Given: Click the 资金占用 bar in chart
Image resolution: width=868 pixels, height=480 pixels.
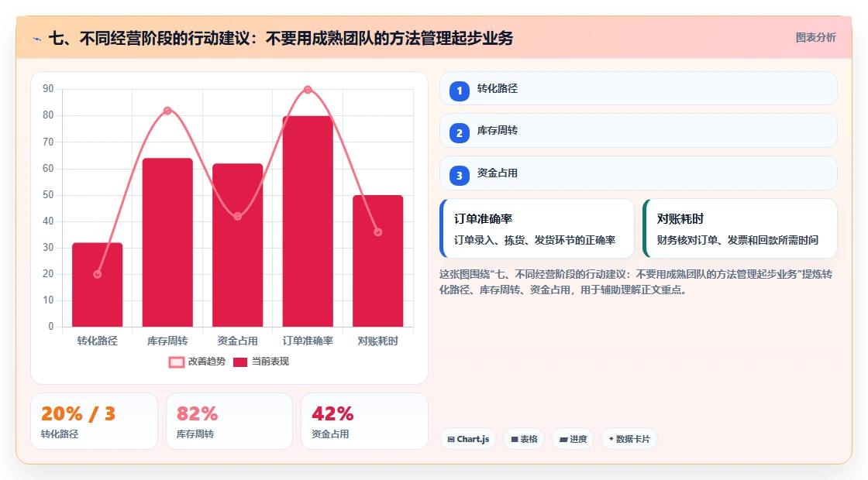Looking at the screenshot, I should [237, 245].
